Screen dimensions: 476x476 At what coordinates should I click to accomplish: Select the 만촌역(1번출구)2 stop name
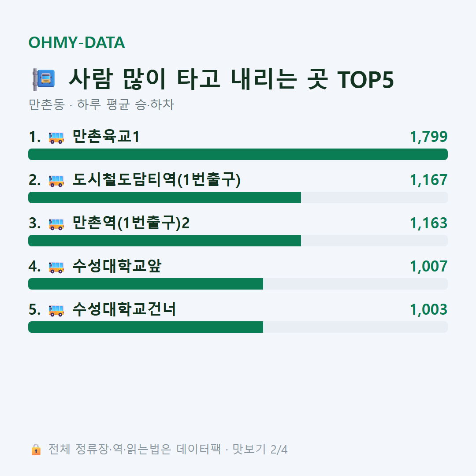pyautogui.click(x=131, y=223)
